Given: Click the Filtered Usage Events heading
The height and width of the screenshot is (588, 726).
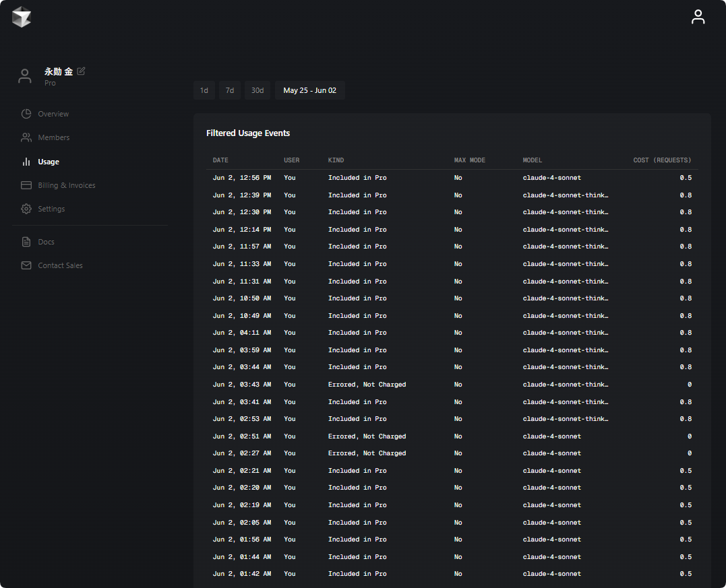Looking at the screenshot, I should pos(248,133).
